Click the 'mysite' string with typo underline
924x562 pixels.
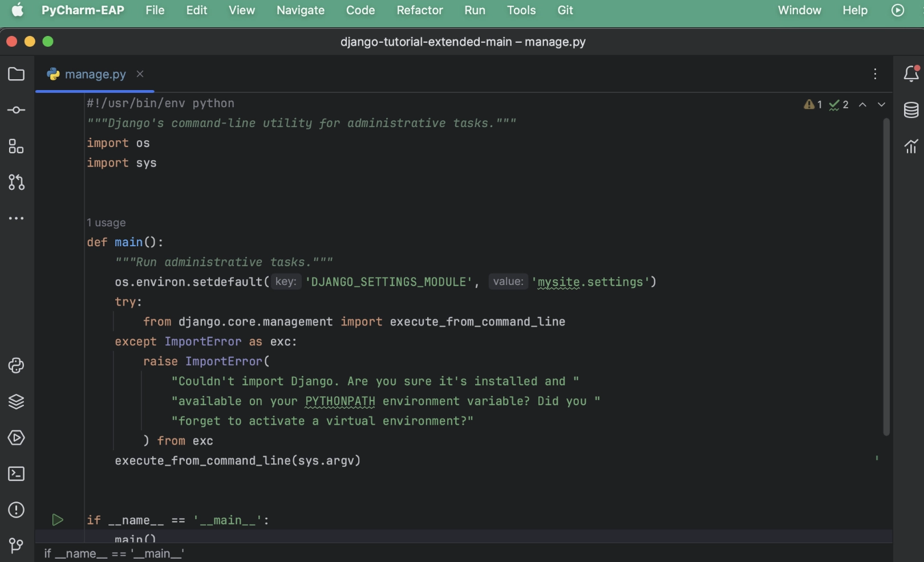[558, 282]
